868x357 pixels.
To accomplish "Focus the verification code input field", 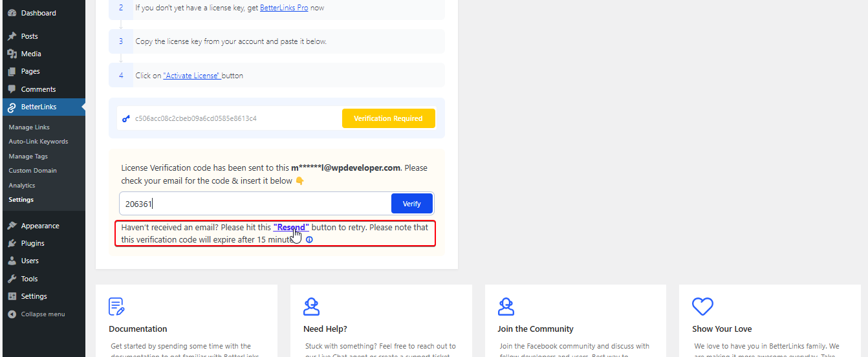I will click(255, 203).
